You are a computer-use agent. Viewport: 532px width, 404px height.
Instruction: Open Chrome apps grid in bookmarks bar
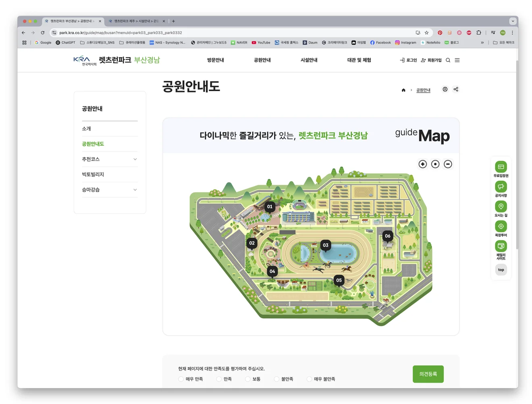point(24,42)
